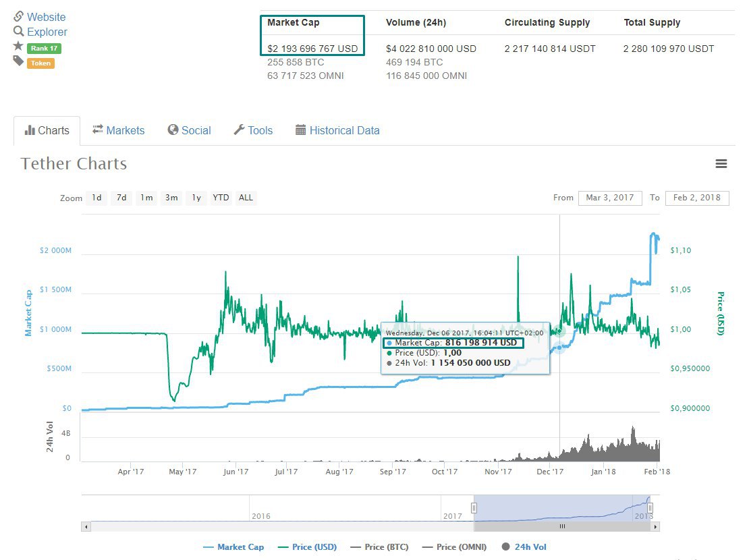Image resolution: width=749 pixels, height=560 pixels.
Task: Click the $2 000M market cap axis label
Action: pyautogui.click(x=55, y=250)
